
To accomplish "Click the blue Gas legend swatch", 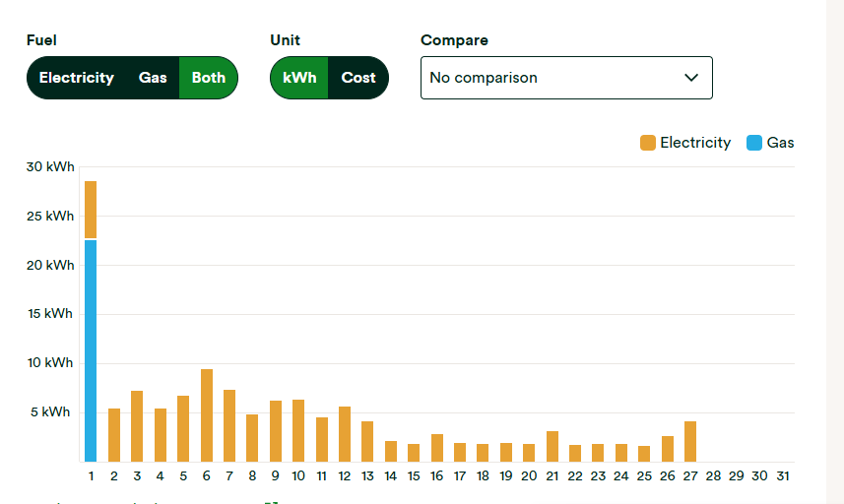I will pos(754,143).
